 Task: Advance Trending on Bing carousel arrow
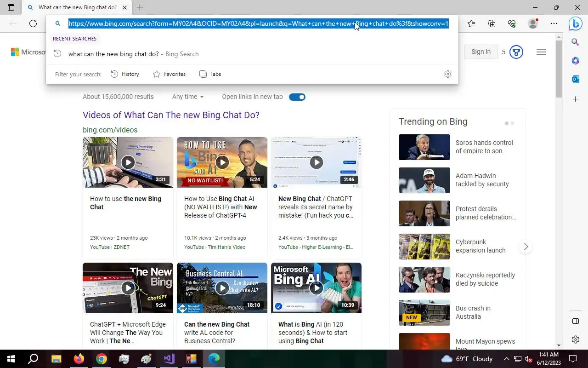(x=526, y=247)
